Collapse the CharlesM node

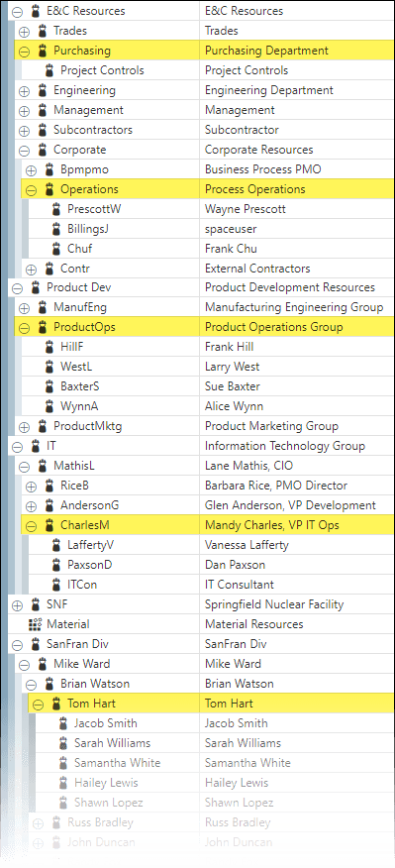[x=31, y=526]
